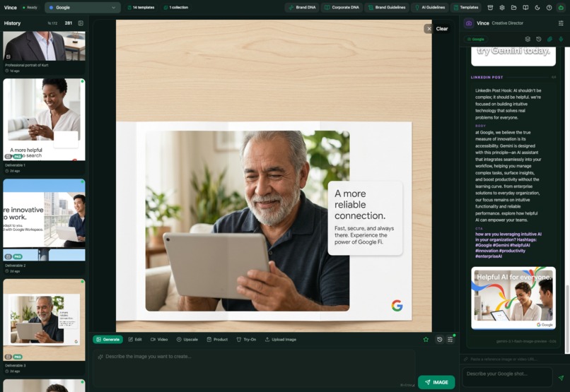
Task: Open Templates tab
Action: [x=465, y=7]
